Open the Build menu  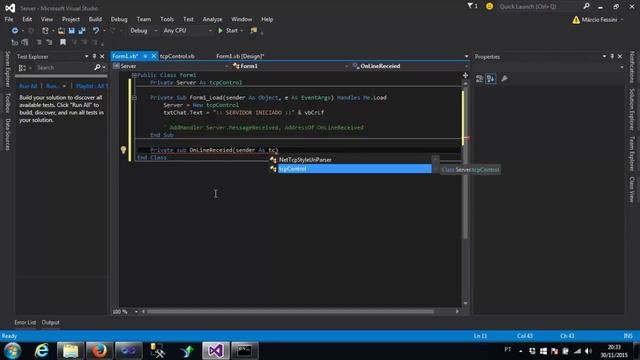pyautogui.click(x=95, y=19)
